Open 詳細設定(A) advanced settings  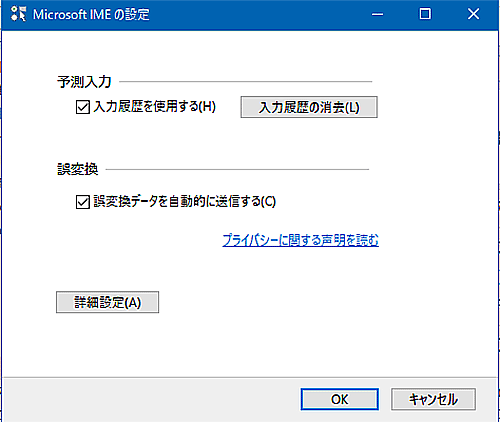[107, 302]
